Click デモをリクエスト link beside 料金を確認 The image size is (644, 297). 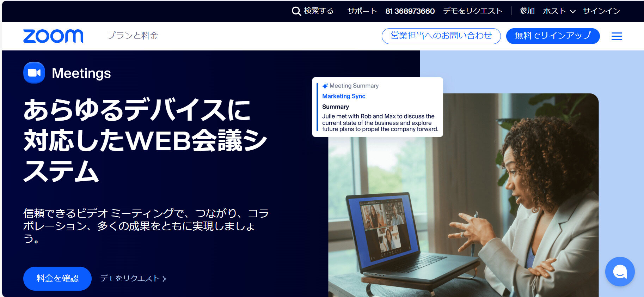(133, 279)
